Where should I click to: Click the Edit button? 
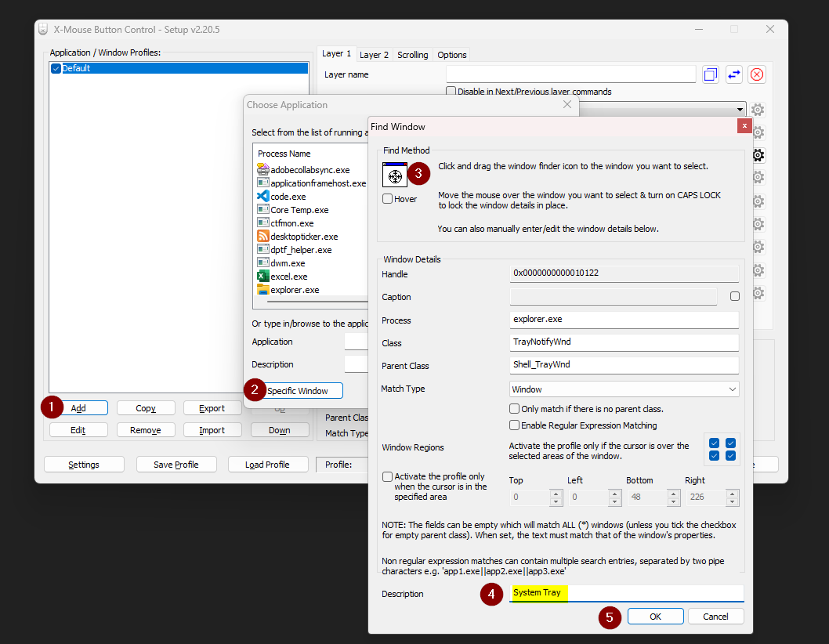tap(78, 430)
